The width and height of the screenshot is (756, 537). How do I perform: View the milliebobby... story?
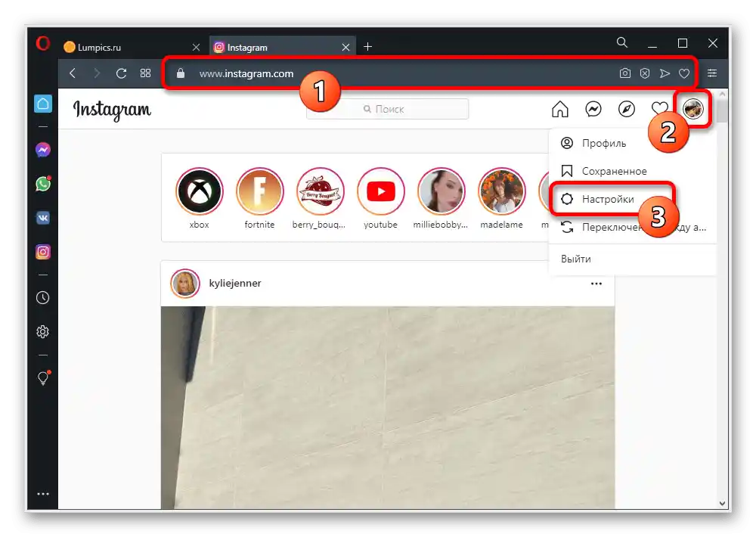click(x=442, y=191)
